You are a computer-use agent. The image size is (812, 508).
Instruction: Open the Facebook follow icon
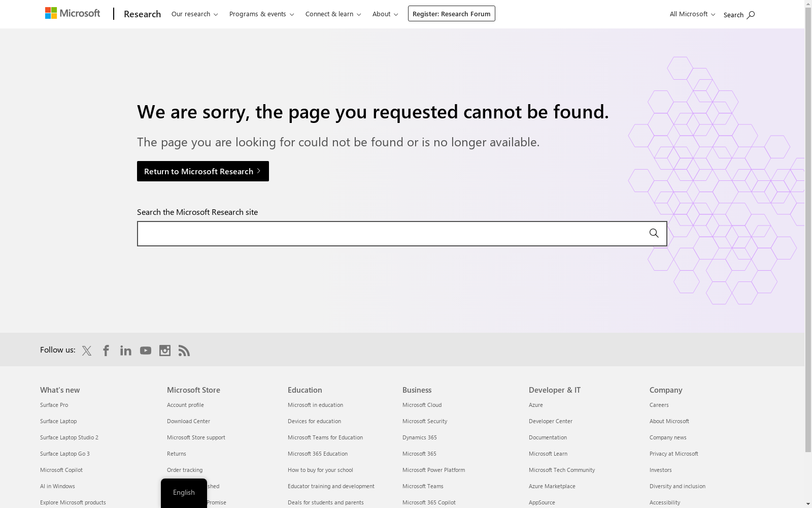tap(106, 351)
